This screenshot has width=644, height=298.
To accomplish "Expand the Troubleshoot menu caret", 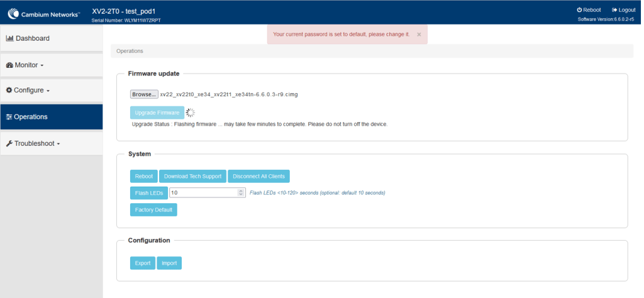I will [58, 144].
